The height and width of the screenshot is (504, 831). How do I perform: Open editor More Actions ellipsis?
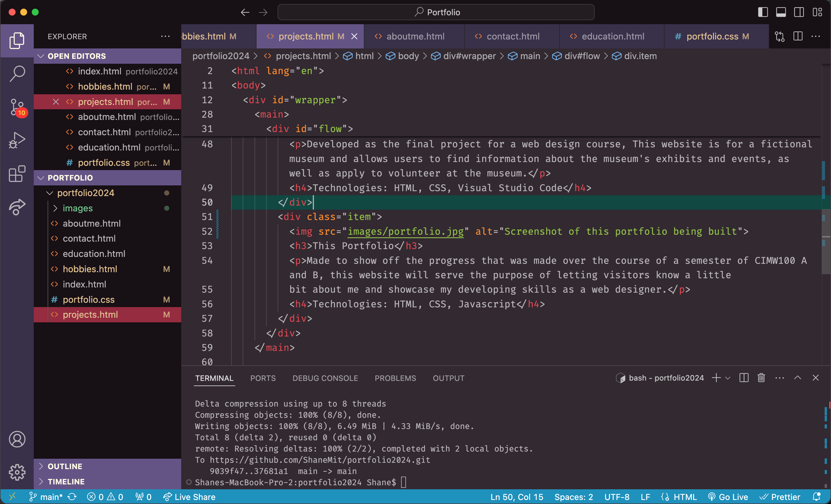point(815,36)
